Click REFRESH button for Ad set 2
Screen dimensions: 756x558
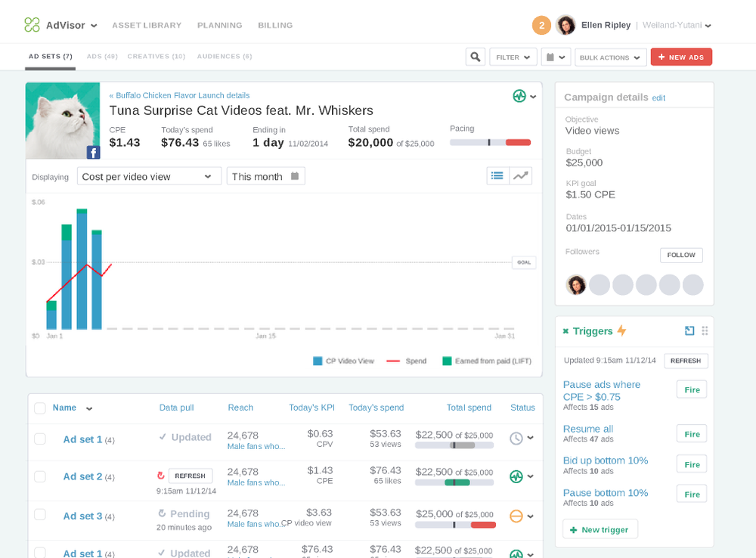click(190, 476)
